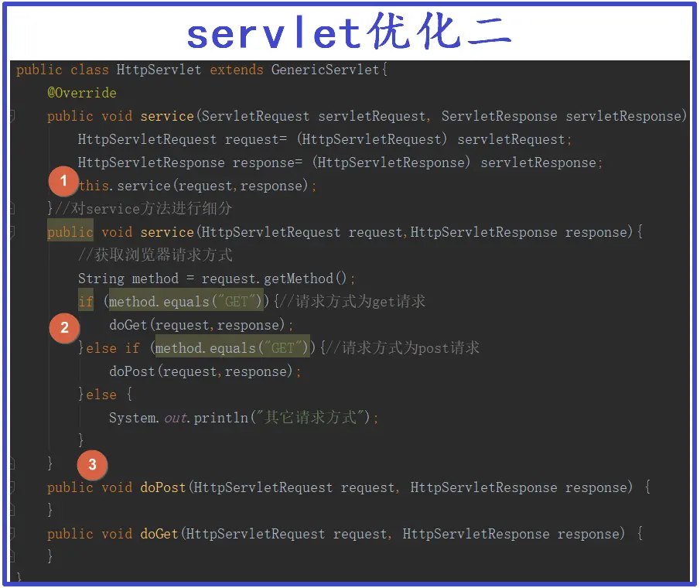
Task: Click 'println' method name
Action: click(x=220, y=418)
